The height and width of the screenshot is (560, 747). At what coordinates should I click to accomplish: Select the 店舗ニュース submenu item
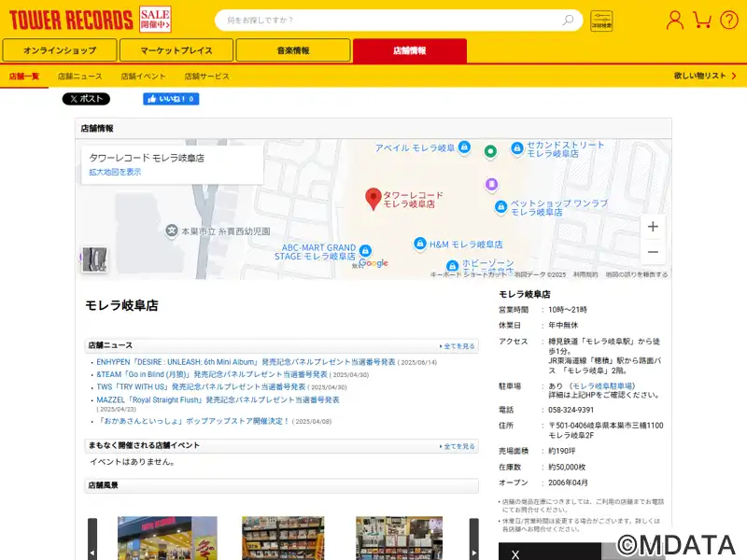tap(80, 77)
